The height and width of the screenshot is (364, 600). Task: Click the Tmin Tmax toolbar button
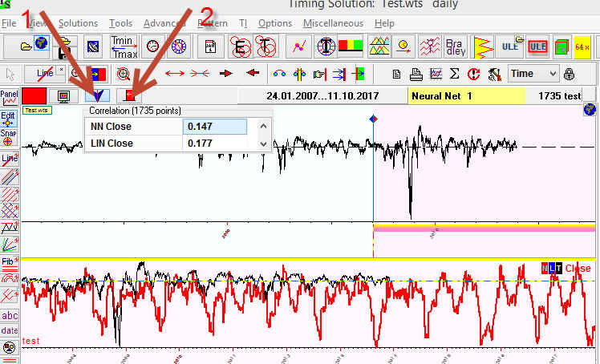point(123,46)
